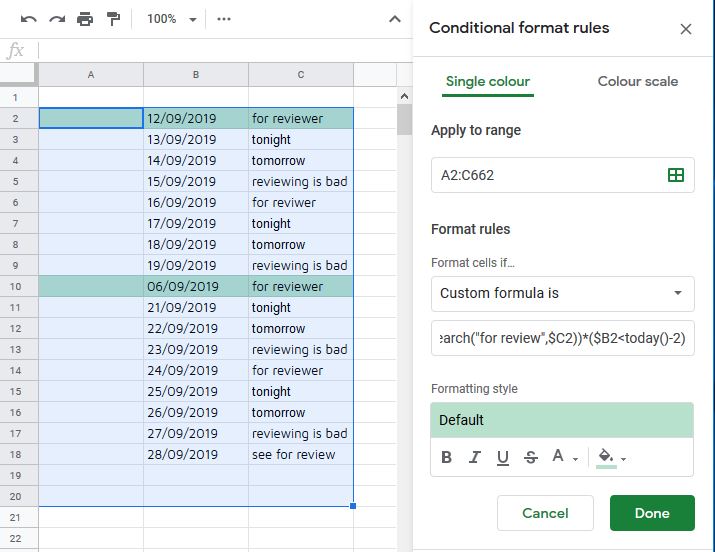This screenshot has height=552, width=715.
Task: Click the Cancel button
Action: [545, 513]
